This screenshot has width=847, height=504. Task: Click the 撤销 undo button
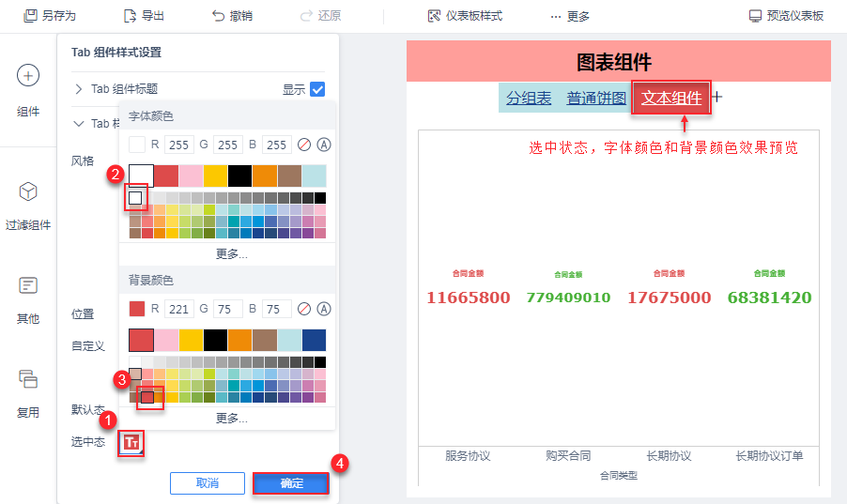(219, 16)
